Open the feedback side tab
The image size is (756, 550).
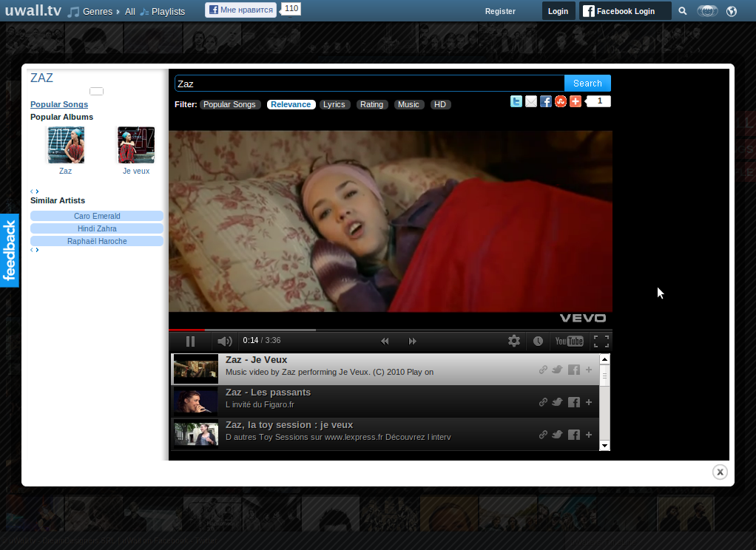(9, 250)
